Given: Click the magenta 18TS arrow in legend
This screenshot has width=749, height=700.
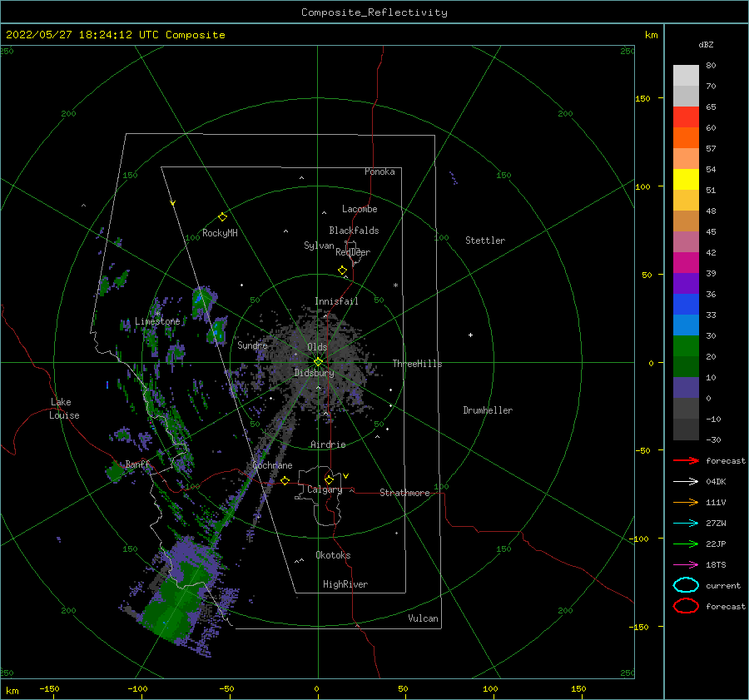Looking at the screenshot, I should click(x=686, y=565).
